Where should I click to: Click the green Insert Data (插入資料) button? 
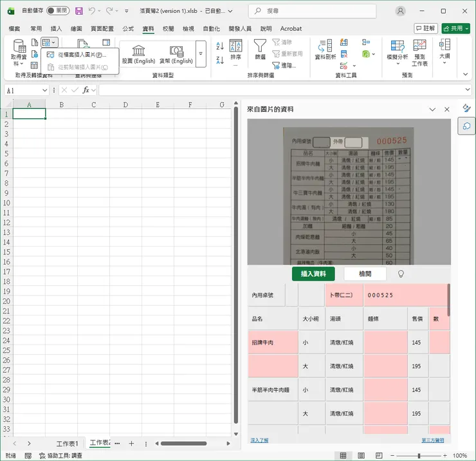point(313,274)
